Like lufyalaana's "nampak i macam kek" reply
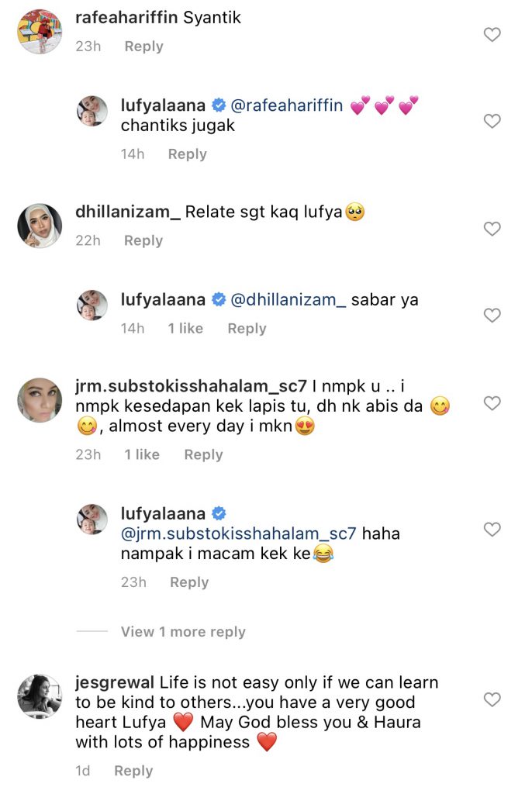532x794 pixels. point(492,530)
